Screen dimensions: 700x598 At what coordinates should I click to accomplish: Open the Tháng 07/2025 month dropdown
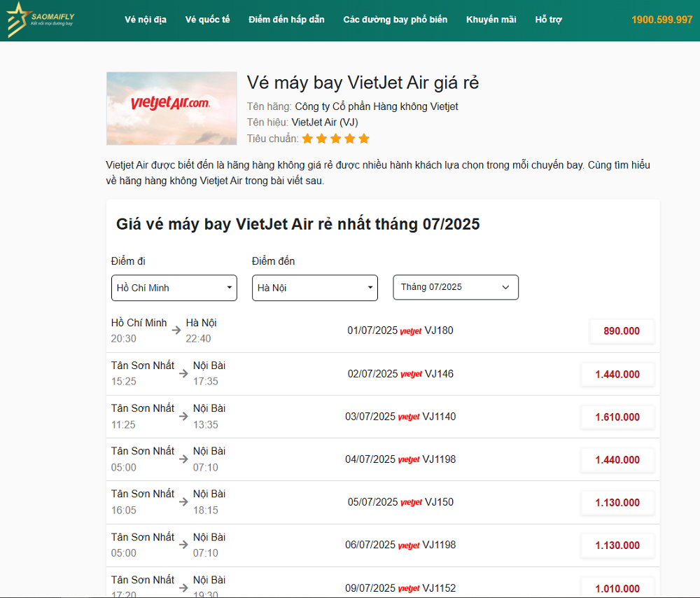tap(456, 287)
